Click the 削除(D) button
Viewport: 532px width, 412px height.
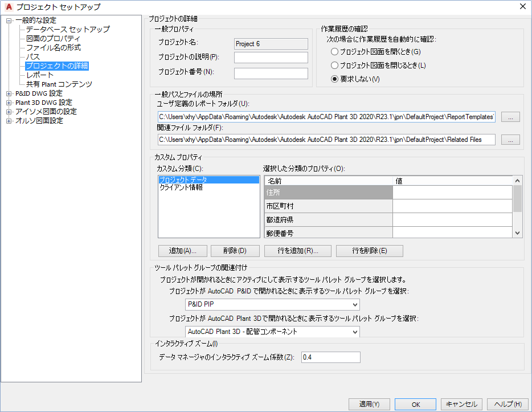pos(235,251)
